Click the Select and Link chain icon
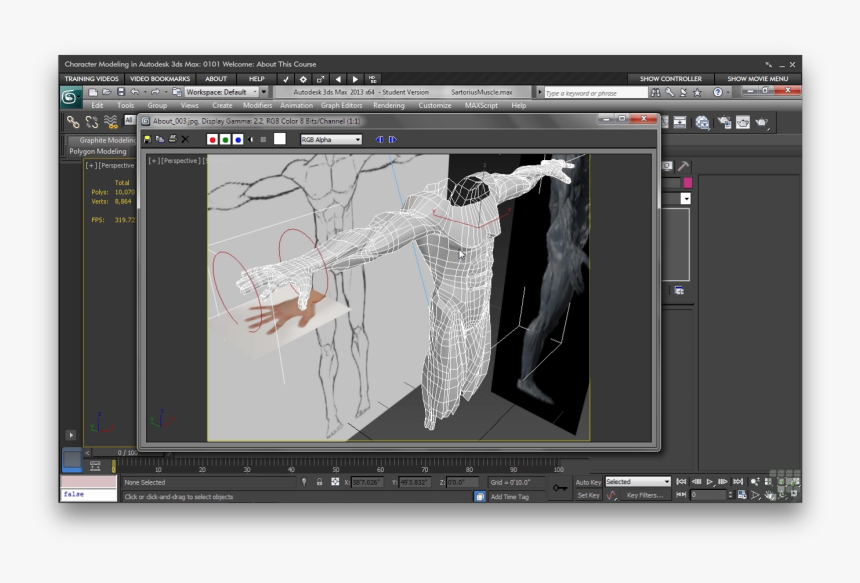 [x=72, y=122]
